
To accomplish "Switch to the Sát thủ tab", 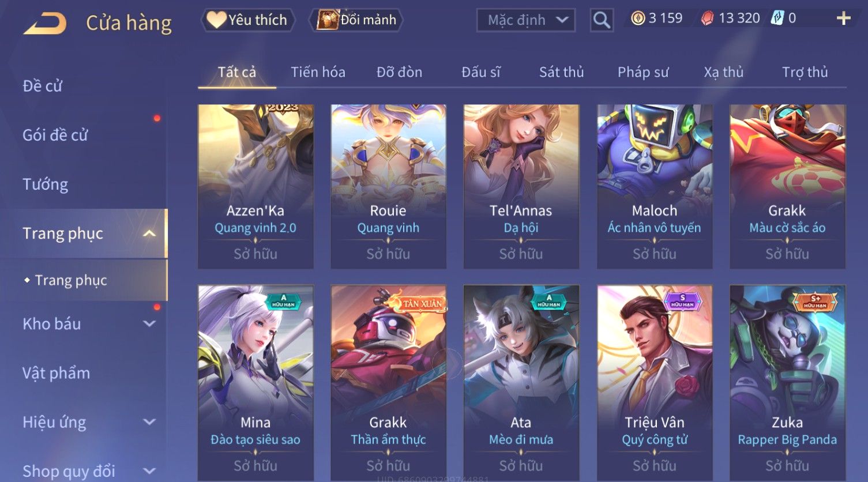I will [561, 72].
